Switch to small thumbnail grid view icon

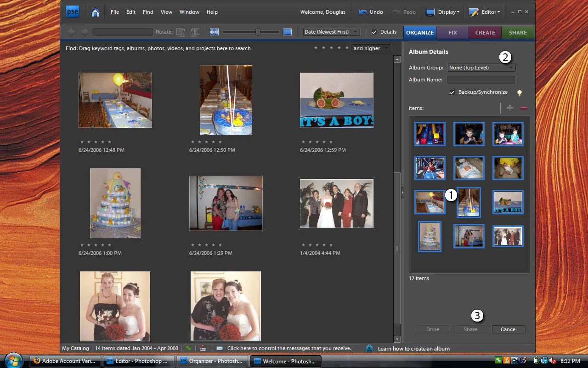tap(214, 32)
